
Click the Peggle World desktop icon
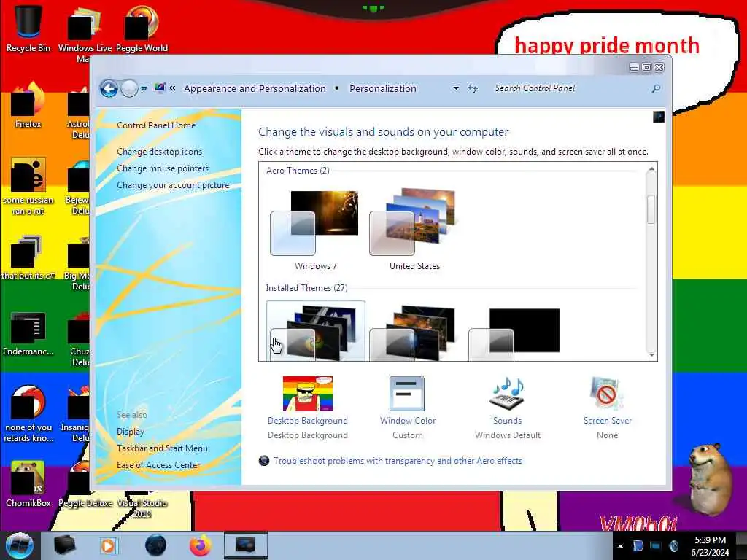pos(142,28)
